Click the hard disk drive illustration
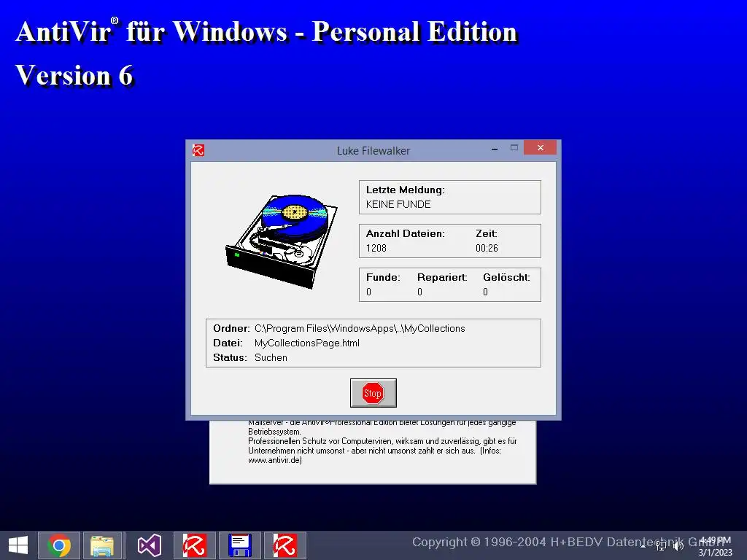The width and height of the screenshot is (747, 560). [282, 241]
